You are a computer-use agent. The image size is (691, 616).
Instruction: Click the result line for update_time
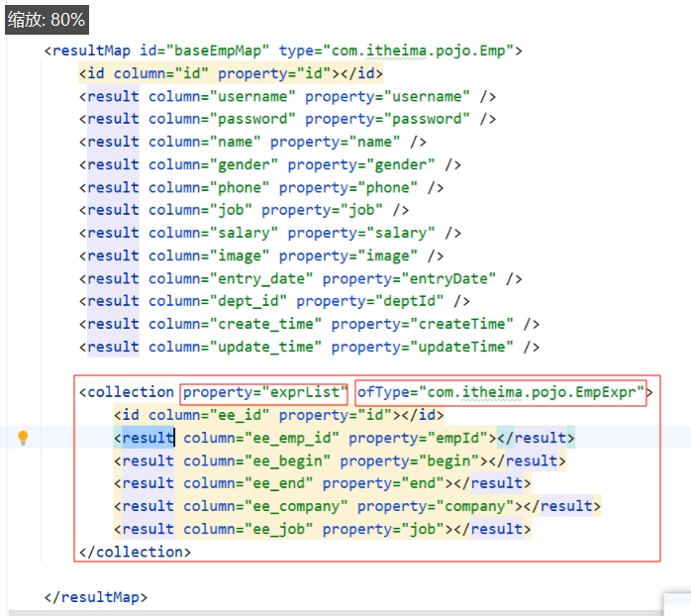[x=309, y=347]
